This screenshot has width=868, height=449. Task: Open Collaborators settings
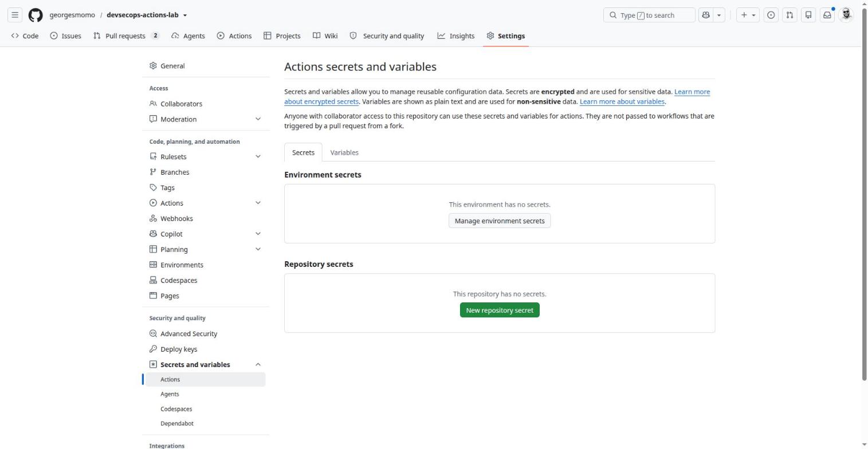(x=206, y=104)
